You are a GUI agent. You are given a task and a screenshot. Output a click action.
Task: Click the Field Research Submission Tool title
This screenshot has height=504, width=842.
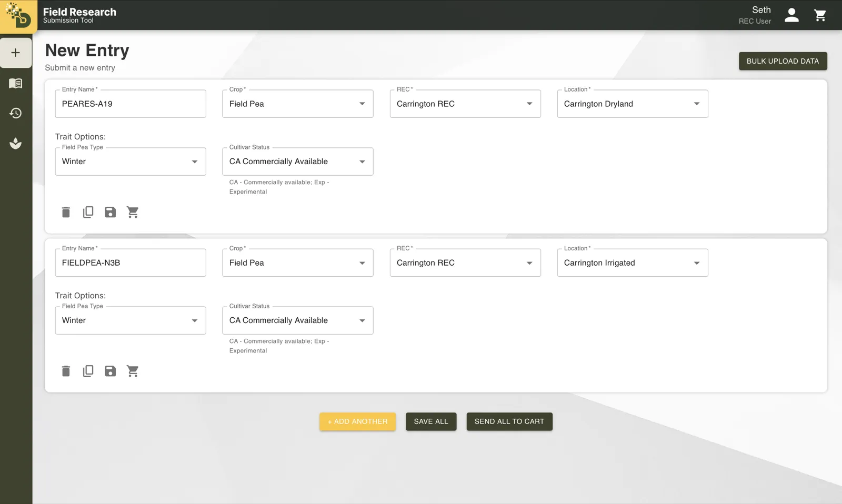[79, 15]
